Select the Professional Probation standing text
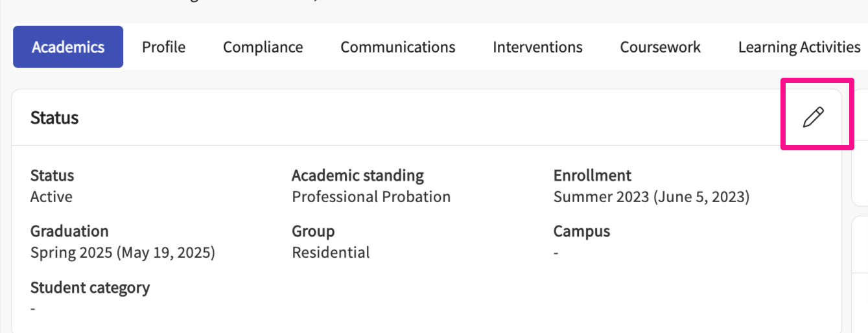This screenshot has width=868, height=333. point(371,197)
